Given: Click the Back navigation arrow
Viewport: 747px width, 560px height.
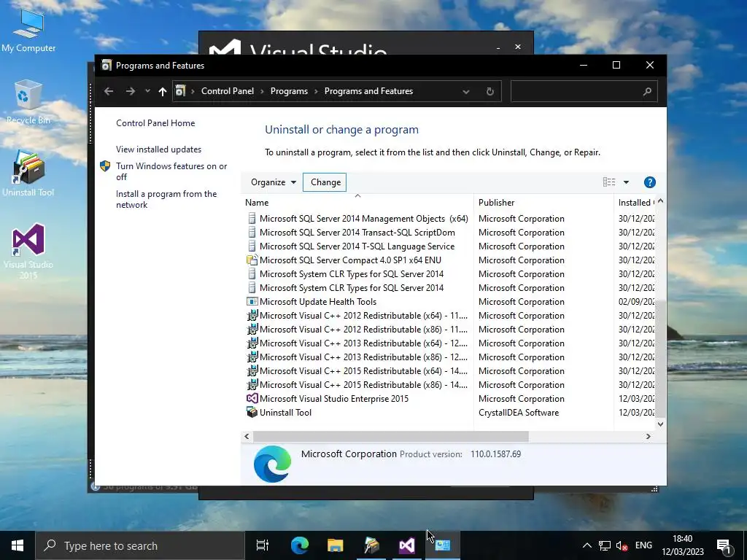Looking at the screenshot, I should tap(109, 91).
